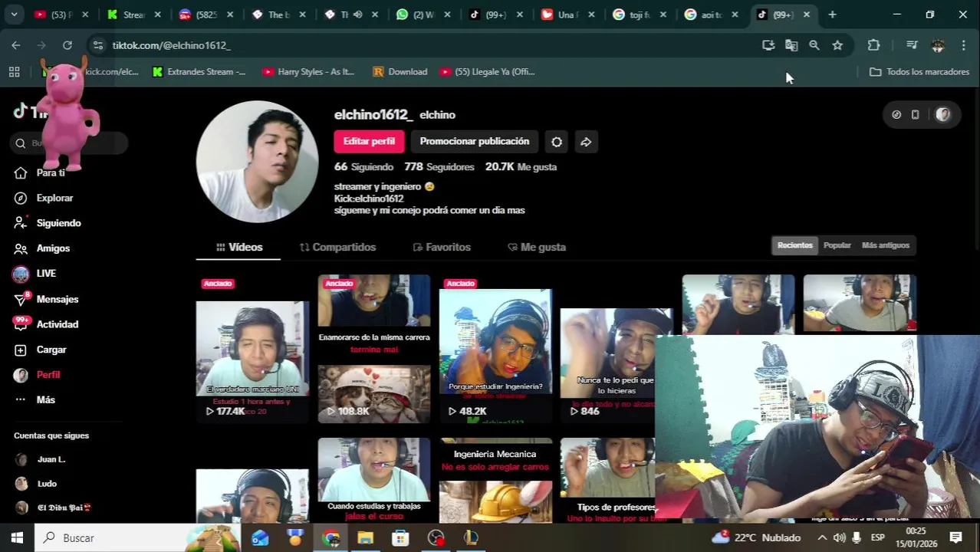
Task: Open Chrome profile avatar
Action: point(938,45)
